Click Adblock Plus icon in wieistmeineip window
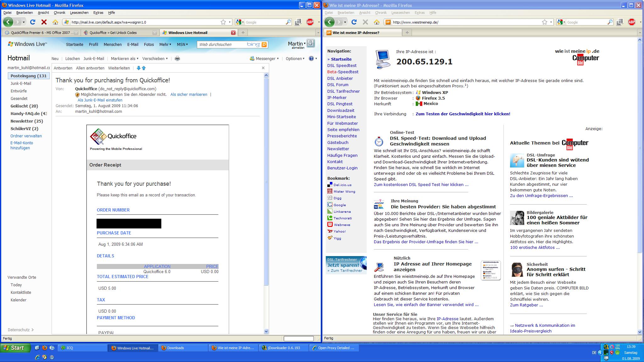The height and width of the screenshot is (362, 644). pyautogui.click(x=631, y=22)
